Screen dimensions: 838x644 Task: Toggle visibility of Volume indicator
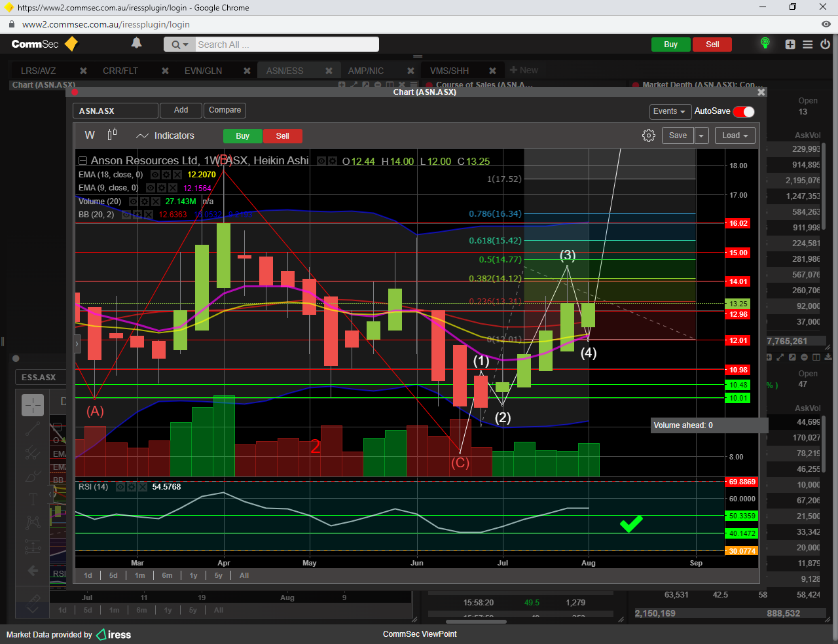tap(133, 202)
